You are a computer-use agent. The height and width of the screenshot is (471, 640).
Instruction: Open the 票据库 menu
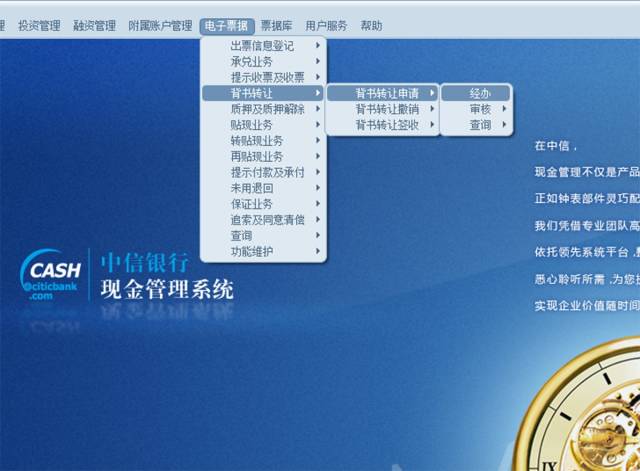[276, 26]
